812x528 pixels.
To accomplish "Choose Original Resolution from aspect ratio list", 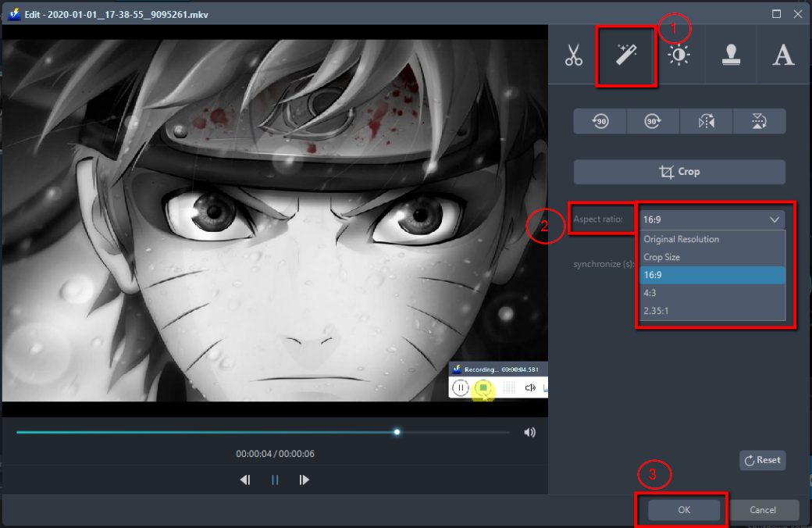I will 712,239.
